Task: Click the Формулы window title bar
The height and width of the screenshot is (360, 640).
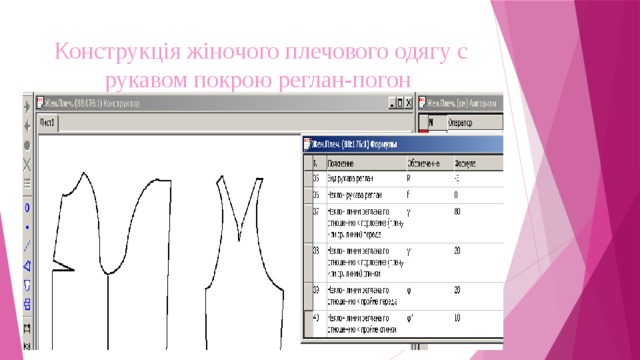Action: point(403,144)
